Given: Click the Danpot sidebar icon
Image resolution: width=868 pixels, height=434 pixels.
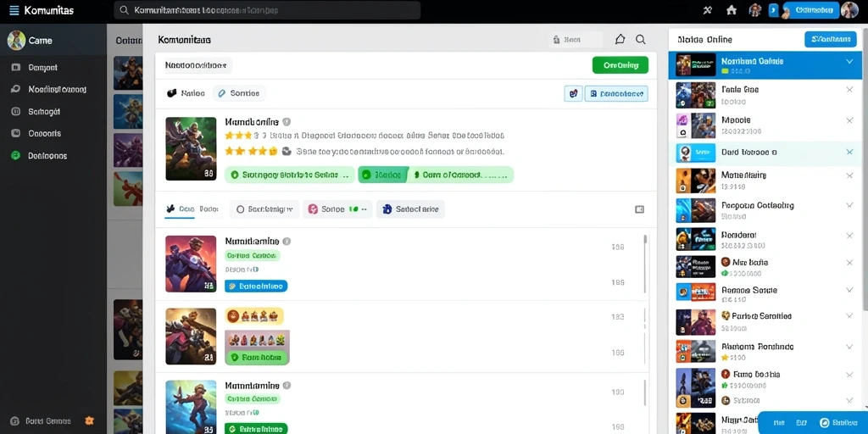Looking at the screenshot, I should (x=15, y=68).
